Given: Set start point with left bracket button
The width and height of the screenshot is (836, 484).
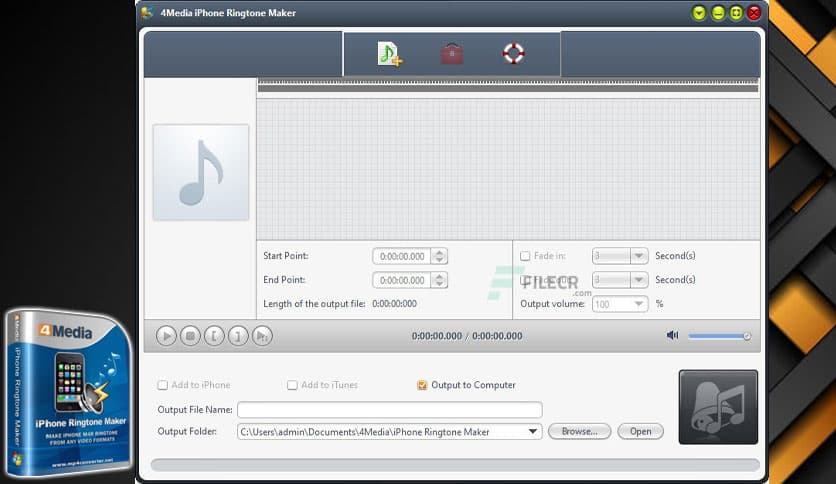Looking at the screenshot, I should pyautogui.click(x=214, y=336).
